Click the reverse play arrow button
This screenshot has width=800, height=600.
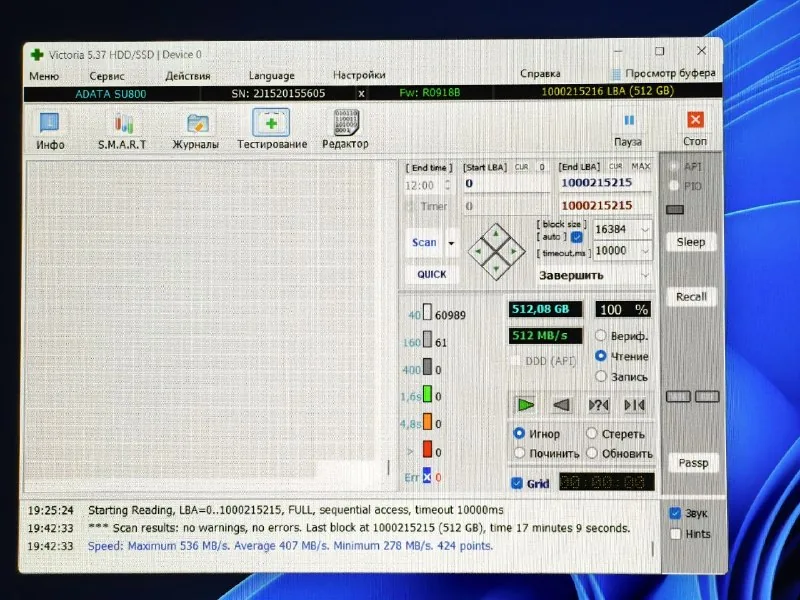coord(561,405)
